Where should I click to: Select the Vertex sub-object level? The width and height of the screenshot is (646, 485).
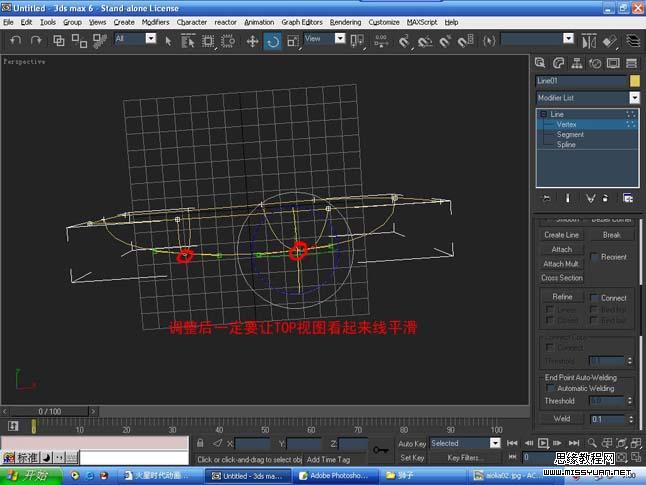tap(566, 124)
